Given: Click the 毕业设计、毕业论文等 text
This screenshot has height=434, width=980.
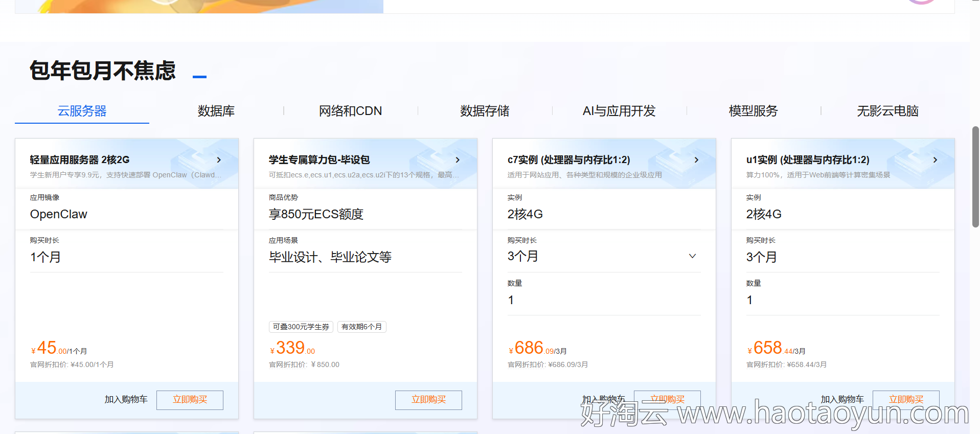Looking at the screenshot, I should [330, 257].
